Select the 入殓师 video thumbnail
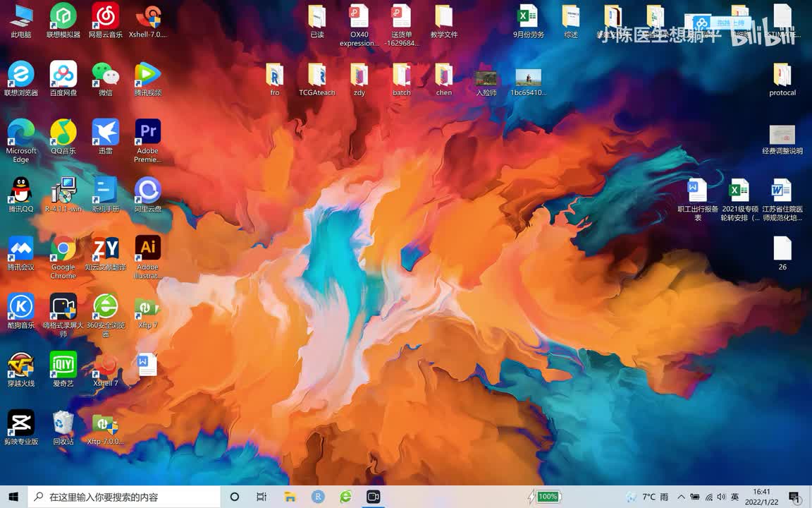 tap(486, 83)
